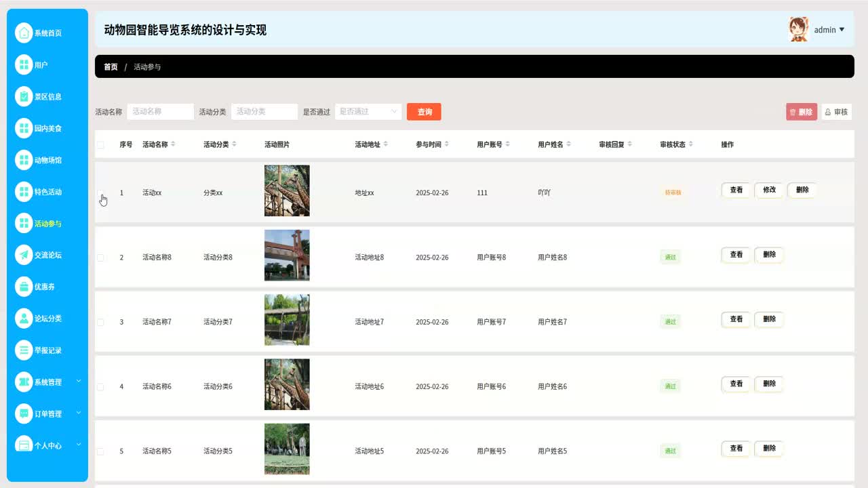Image resolution: width=868 pixels, height=488 pixels.
Task: Sort by 用户账号 column arrows
Action: 507,144
